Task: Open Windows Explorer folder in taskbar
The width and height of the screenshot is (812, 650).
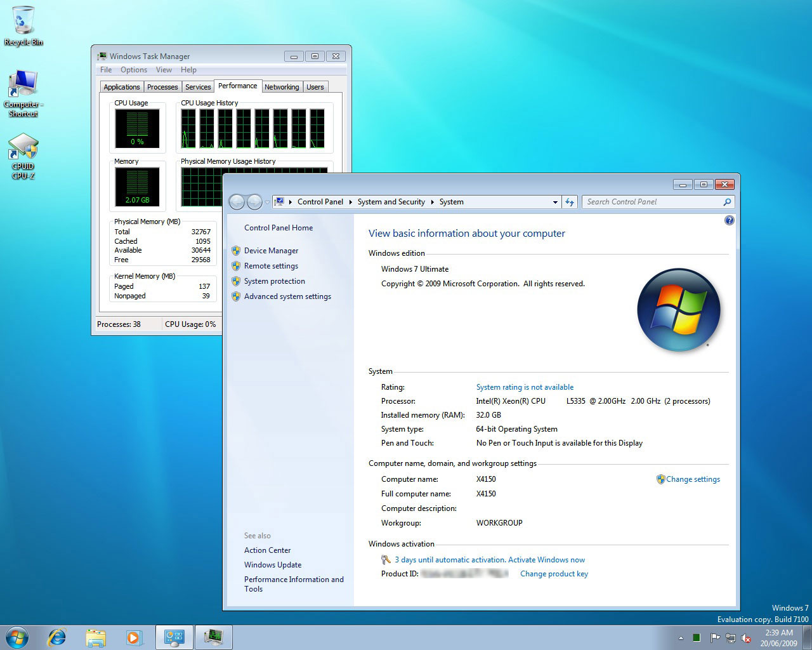Action: point(96,637)
